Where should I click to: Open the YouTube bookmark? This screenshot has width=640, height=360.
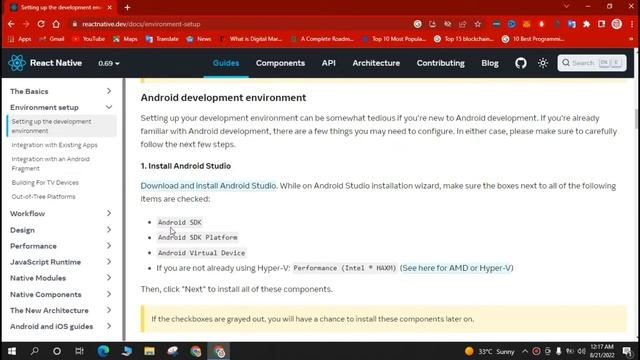pyautogui.click(x=89, y=39)
